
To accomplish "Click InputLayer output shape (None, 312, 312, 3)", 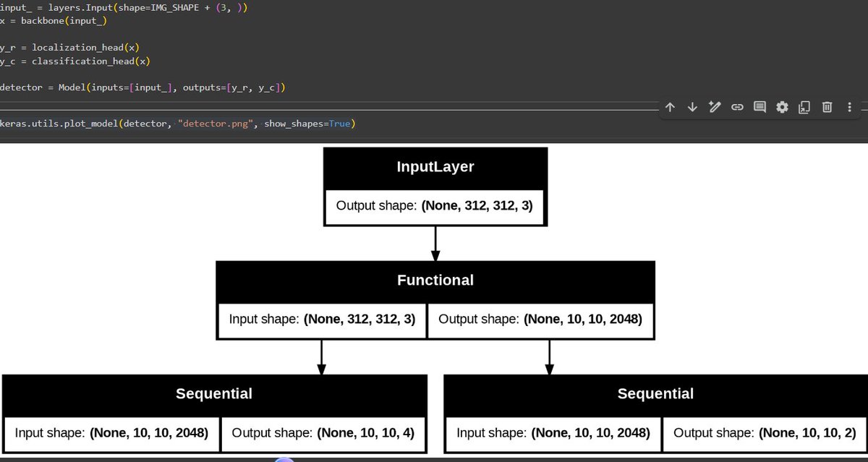I will pyautogui.click(x=435, y=205).
